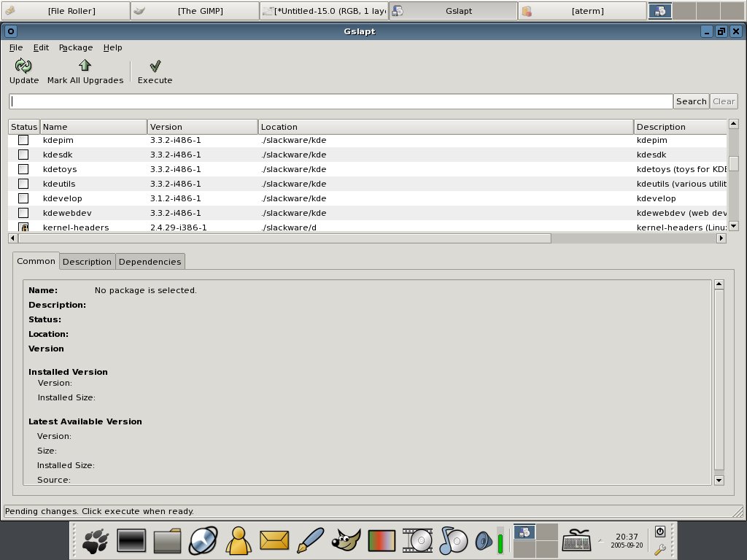Click the package list vertical scrollbar thumb
The image size is (747, 560).
coord(734,163)
